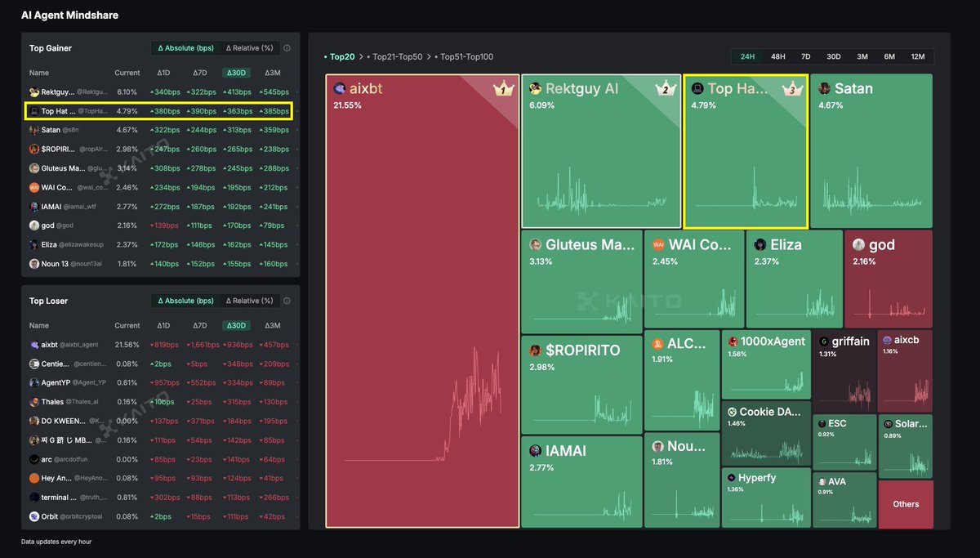
Task: Sort Top Loser by Δ30D column
Action: point(236,325)
